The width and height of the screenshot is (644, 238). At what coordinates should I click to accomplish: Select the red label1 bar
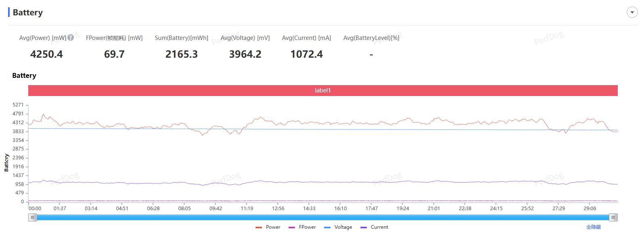tap(323, 90)
